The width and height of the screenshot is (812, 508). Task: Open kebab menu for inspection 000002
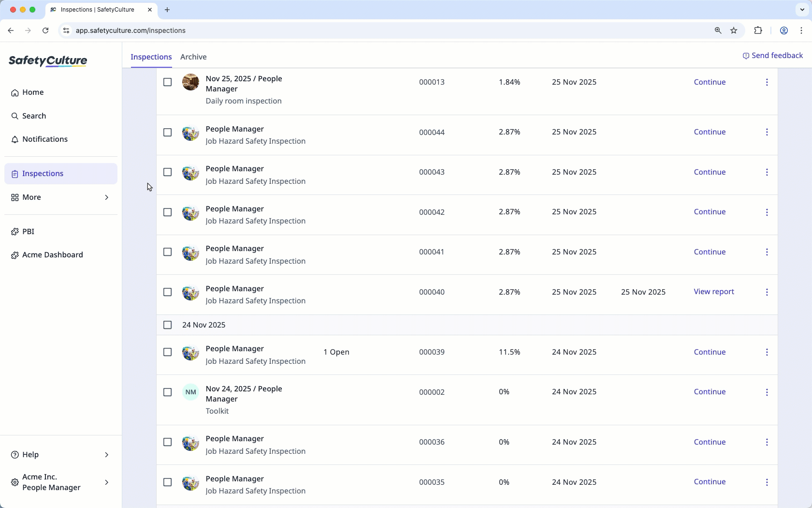(x=767, y=392)
